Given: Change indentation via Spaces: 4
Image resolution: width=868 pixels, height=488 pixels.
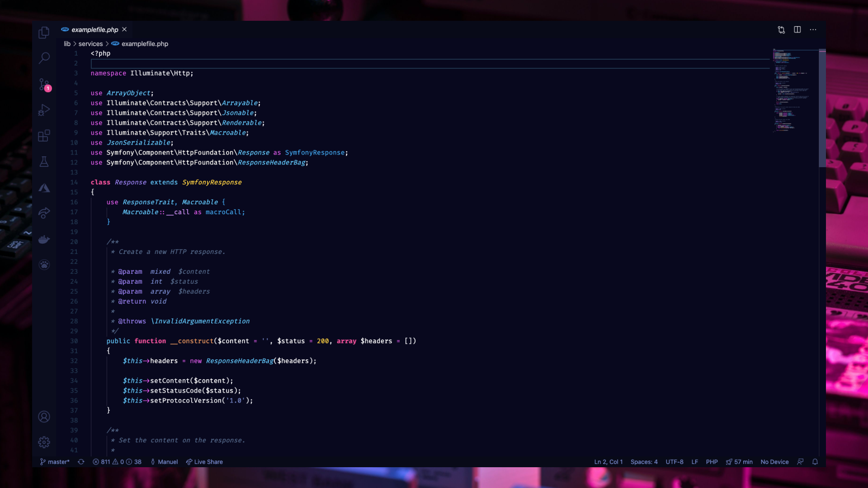Looking at the screenshot, I should click(x=644, y=462).
